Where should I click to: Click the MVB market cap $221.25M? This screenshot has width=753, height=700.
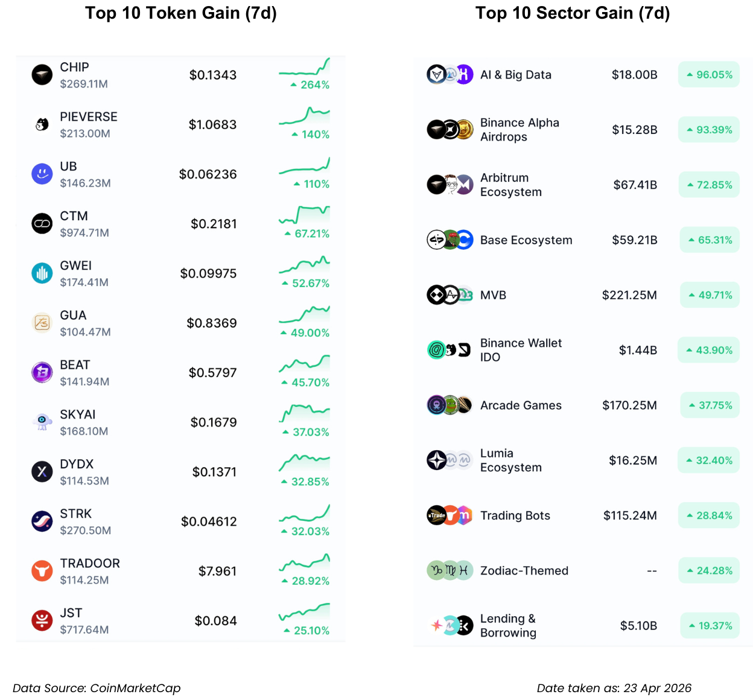click(629, 295)
